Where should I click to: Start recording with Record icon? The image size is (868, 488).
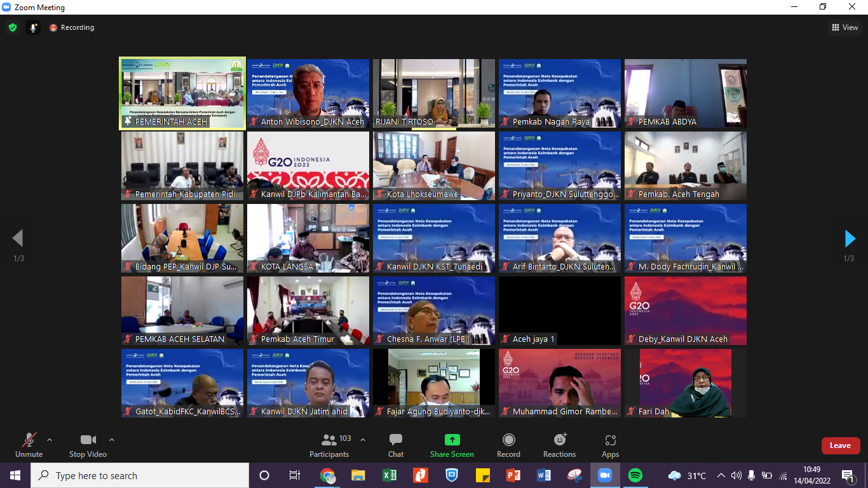point(508,445)
